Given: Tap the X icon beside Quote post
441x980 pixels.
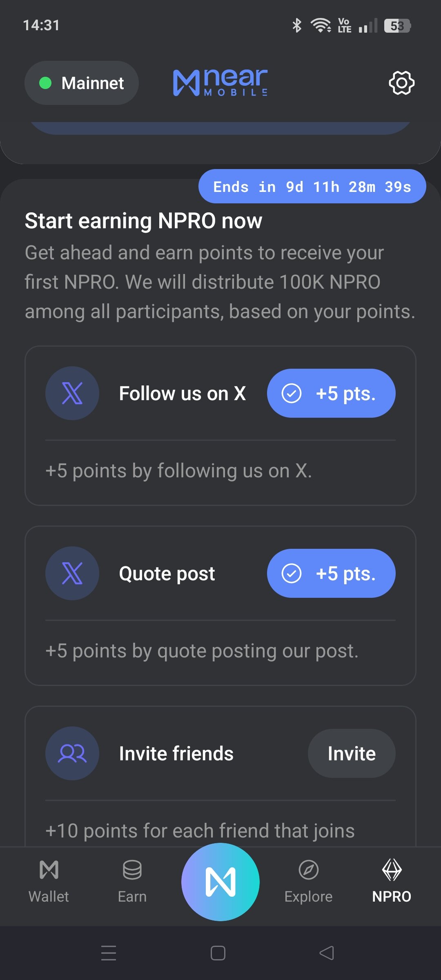Looking at the screenshot, I should coord(72,573).
